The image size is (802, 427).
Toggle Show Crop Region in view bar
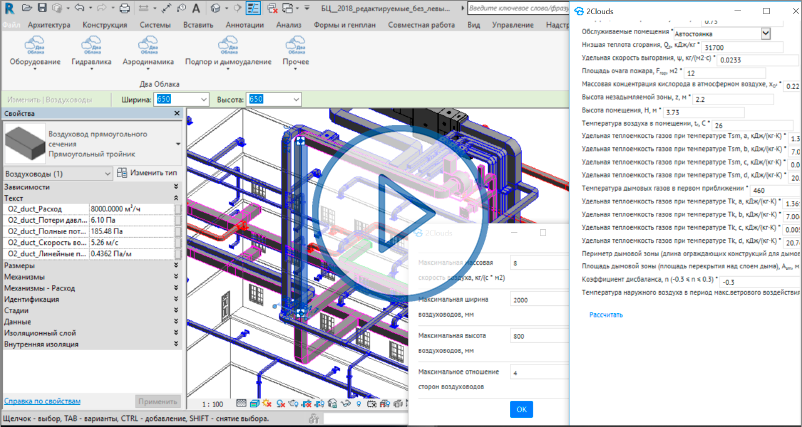(319, 403)
